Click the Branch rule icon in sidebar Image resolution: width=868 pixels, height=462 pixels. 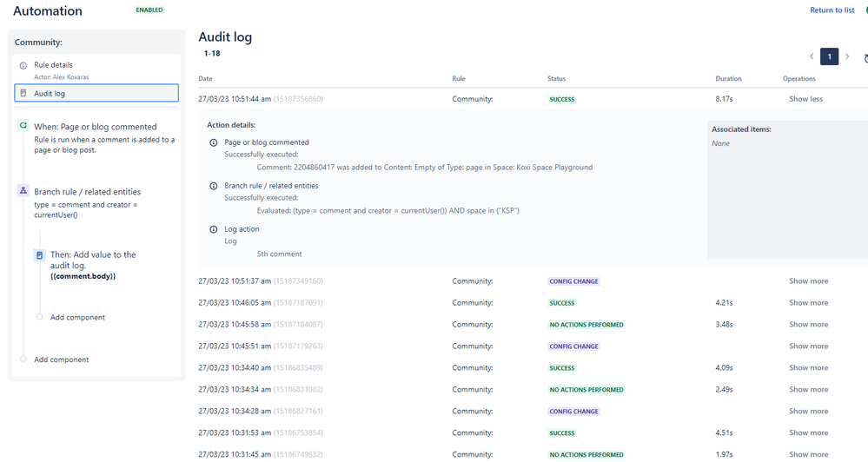tap(23, 191)
